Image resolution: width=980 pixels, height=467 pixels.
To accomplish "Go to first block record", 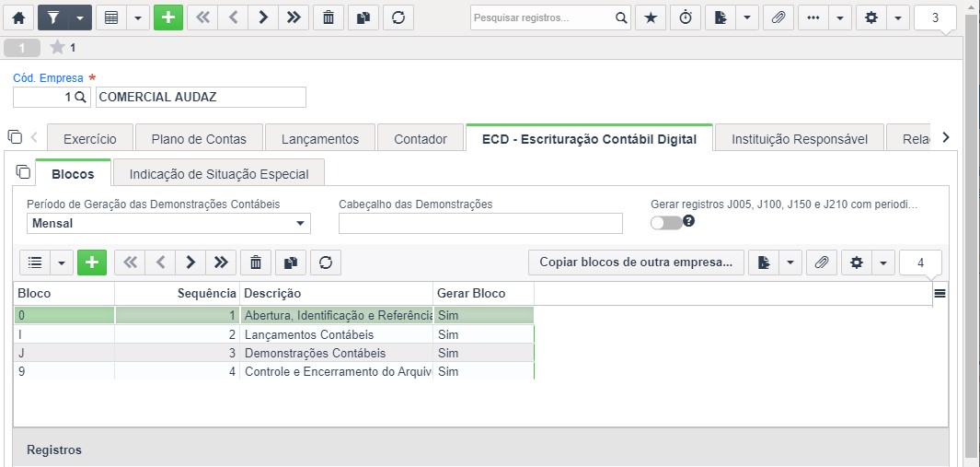I will [x=130, y=263].
